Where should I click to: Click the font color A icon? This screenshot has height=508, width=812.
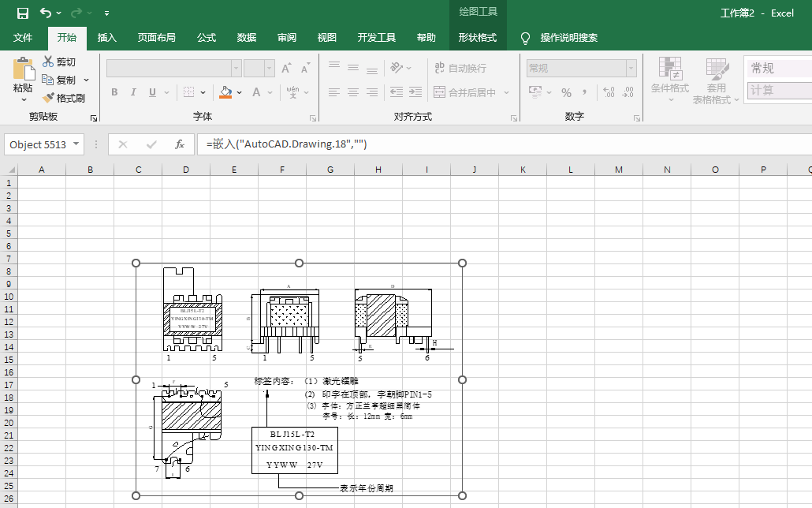point(256,92)
